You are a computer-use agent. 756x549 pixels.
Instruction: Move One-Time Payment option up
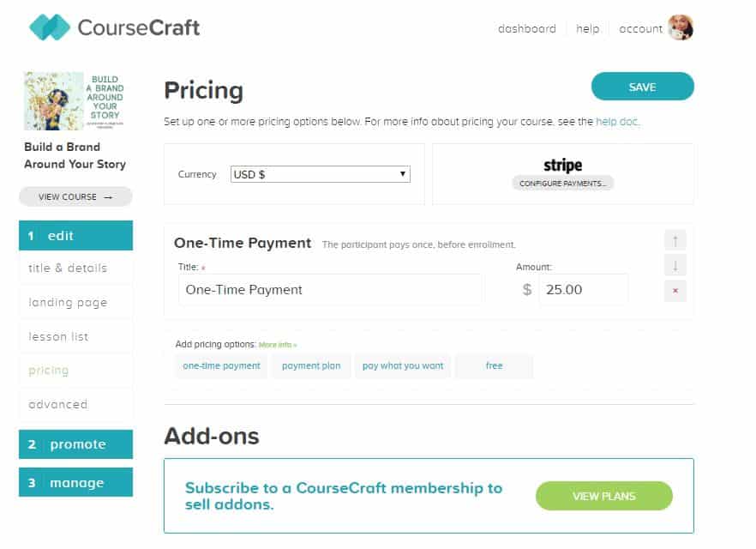click(x=675, y=240)
